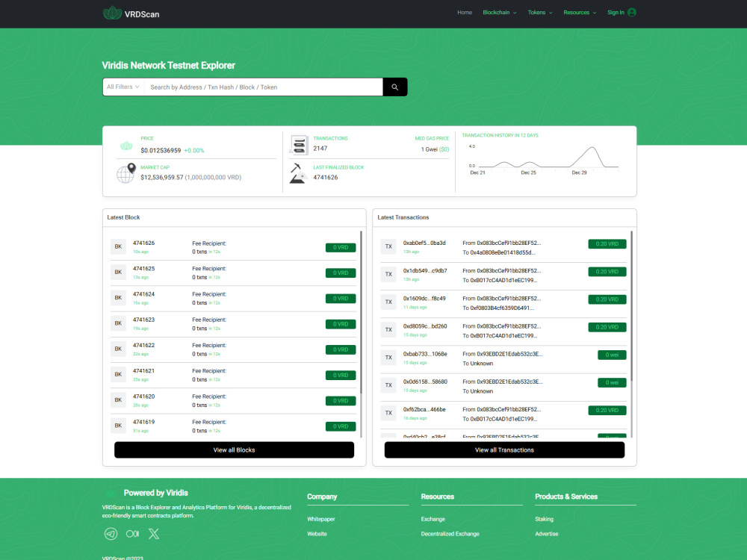
Task: Open the Whitepaper footer link
Action: click(321, 519)
